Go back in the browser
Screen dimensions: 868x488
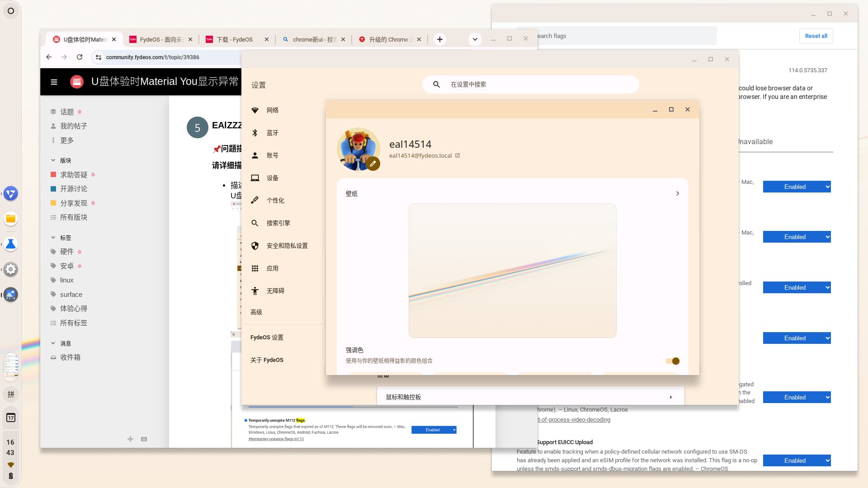point(49,57)
